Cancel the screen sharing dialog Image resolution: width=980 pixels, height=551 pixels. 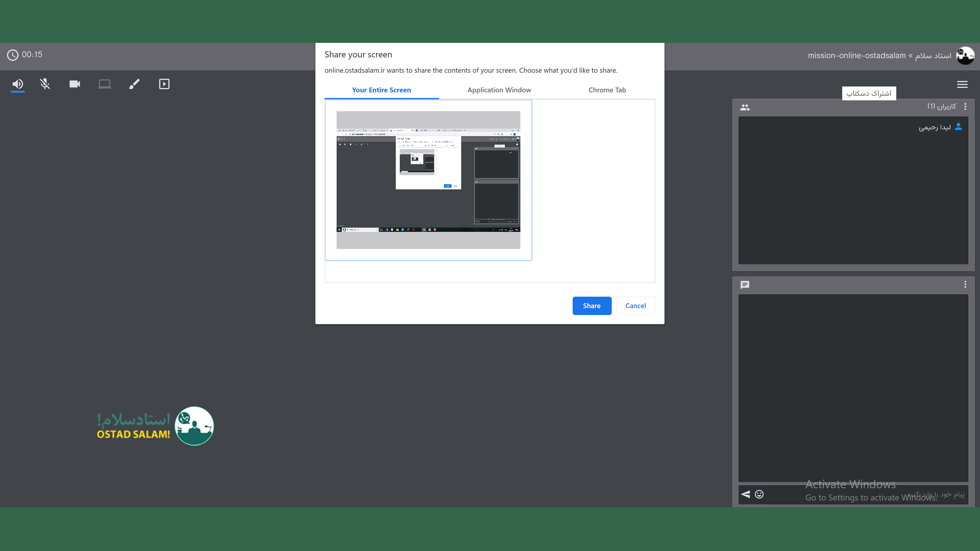coord(635,306)
